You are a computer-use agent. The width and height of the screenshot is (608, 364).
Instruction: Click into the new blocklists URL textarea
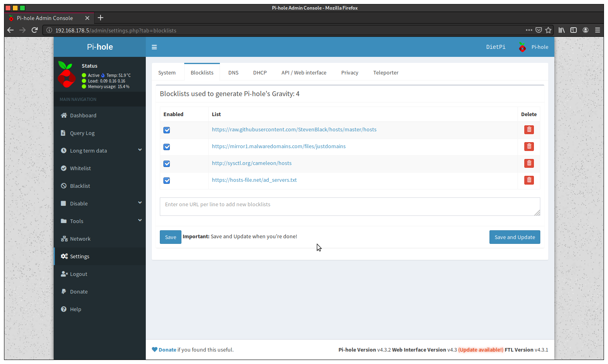(350, 207)
